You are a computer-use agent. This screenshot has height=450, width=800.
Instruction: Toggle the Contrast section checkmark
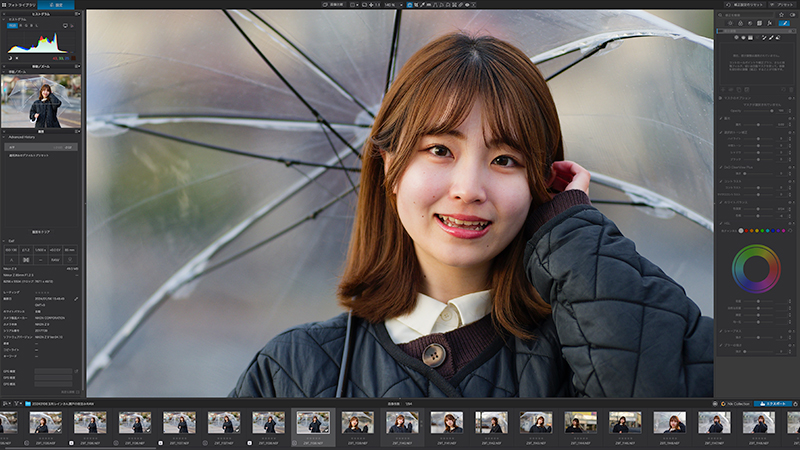coord(721,181)
